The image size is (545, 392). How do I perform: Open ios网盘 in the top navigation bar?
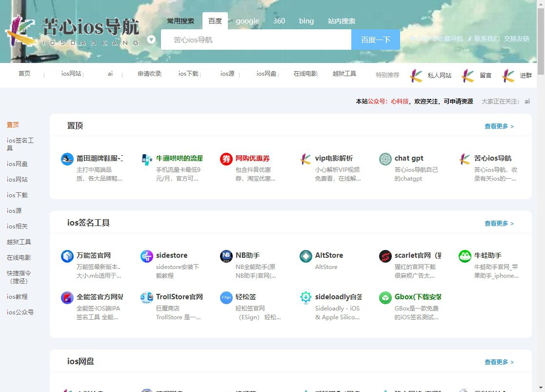point(266,73)
